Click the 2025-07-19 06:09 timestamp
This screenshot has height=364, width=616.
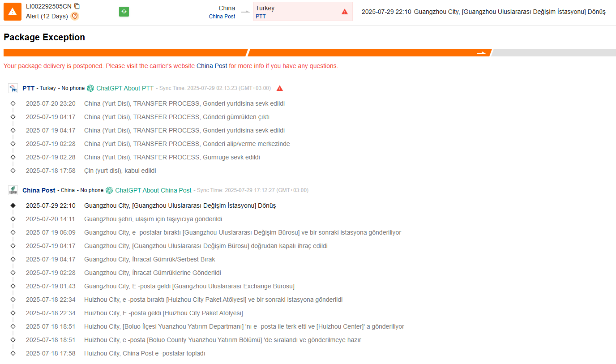[x=51, y=232]
